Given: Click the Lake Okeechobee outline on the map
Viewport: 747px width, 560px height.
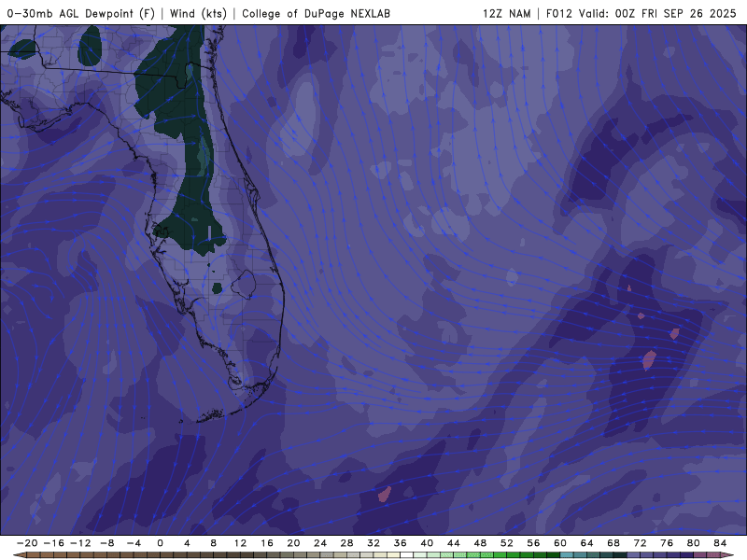Looking at the screenshot, I should click(244, 285).
